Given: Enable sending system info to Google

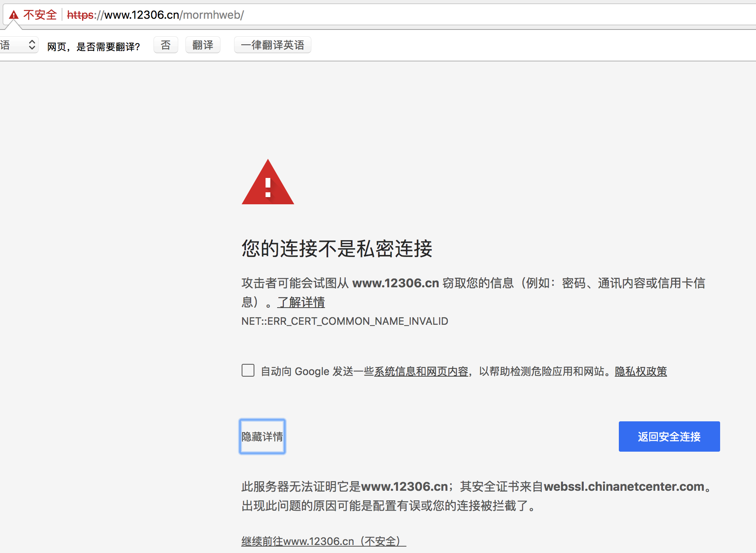Looking at the screenshot, I should click(x=248, y=371).
